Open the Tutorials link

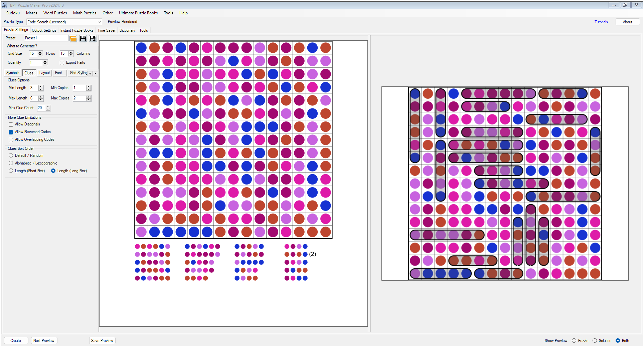[x=601, y=22]
